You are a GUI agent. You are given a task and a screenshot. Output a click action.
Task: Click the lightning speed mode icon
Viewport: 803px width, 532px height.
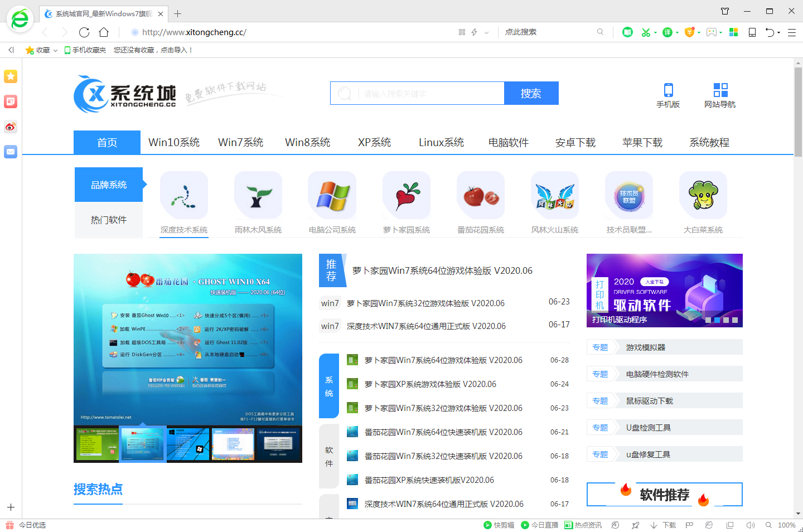[475, 32]
